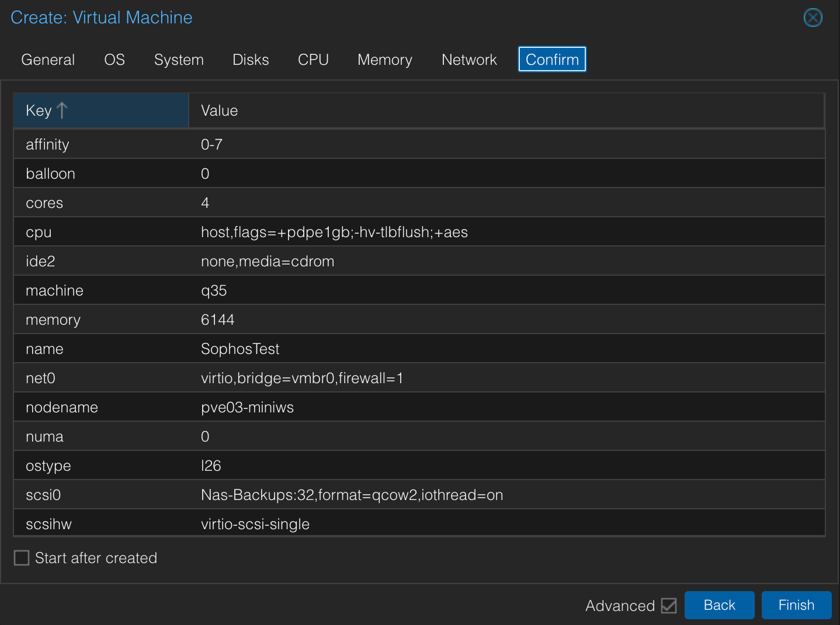Click the scsi0 value 'Nas-Backups:32,format=qcow2,iothread=on'
The height and width of the screenshot is (625, 840).
point(352,495)
